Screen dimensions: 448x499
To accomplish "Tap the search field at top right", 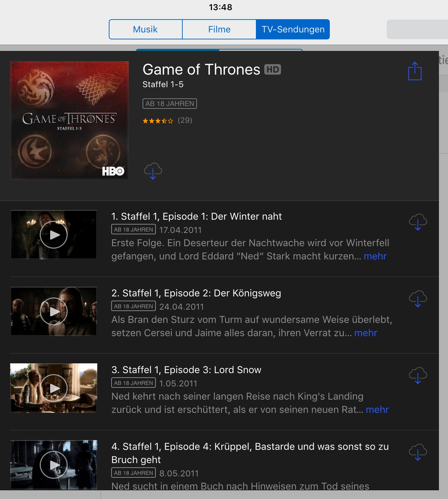I will point(417,29).
